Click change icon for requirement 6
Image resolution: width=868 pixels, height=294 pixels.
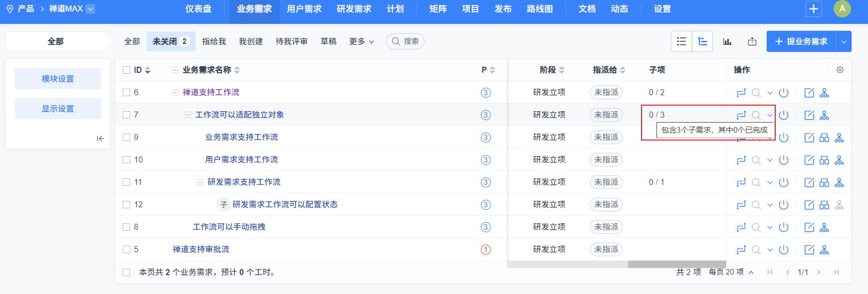pyautogui.click(x=741, y=93)
